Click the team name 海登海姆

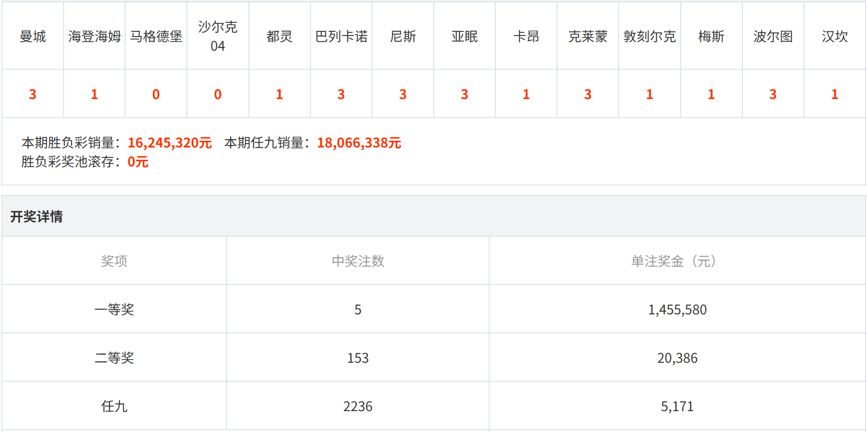tap(94, 37)
